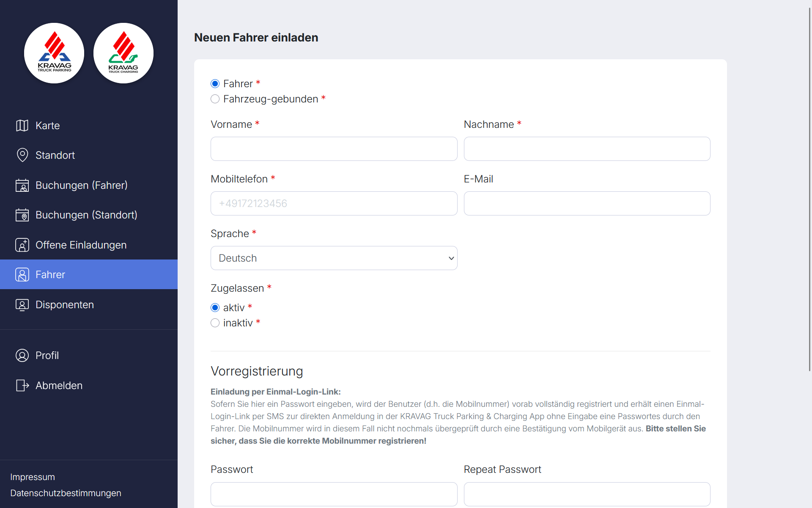This screenshot has height=508, width=812.
Task: Open Buchungen (Fahrer) page
Action: click(89, 185)
